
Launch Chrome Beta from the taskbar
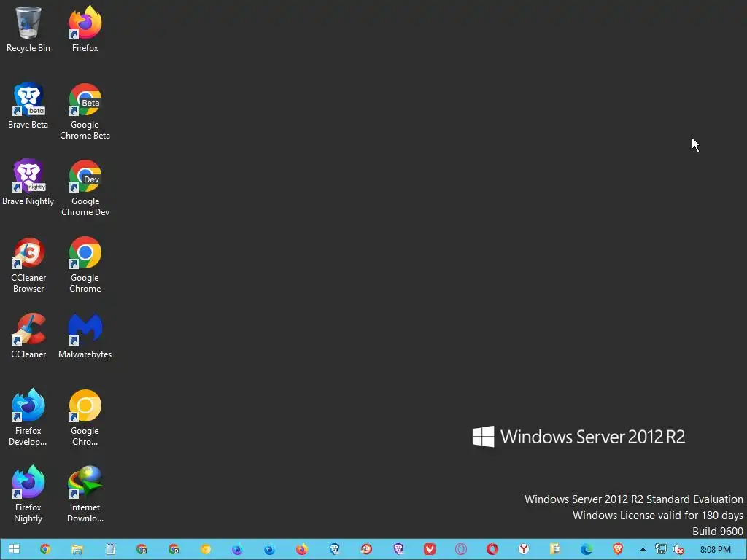point(142,550)
